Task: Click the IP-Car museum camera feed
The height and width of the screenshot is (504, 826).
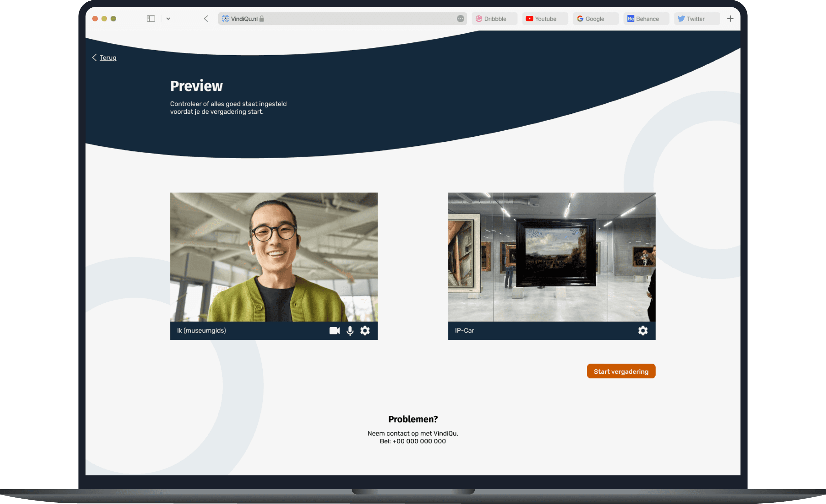Action: point(551,257)
